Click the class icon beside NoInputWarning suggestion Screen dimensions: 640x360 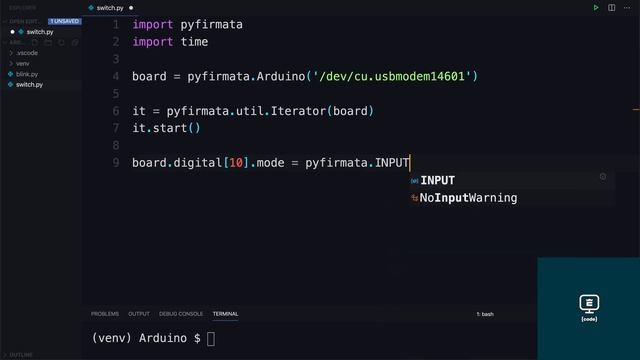[x=414, y=198]
